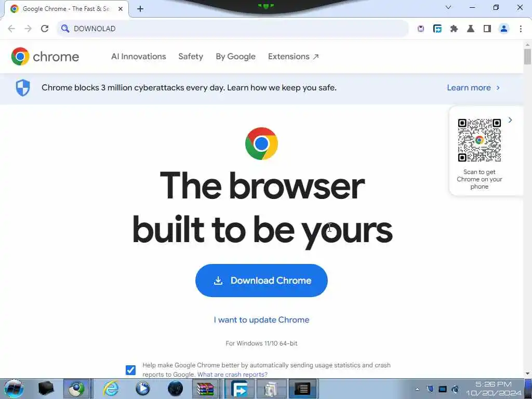This screenshot has width=532, height=399.
Task: Open Chrome Labs flask icon
Action: click(471, 29)
